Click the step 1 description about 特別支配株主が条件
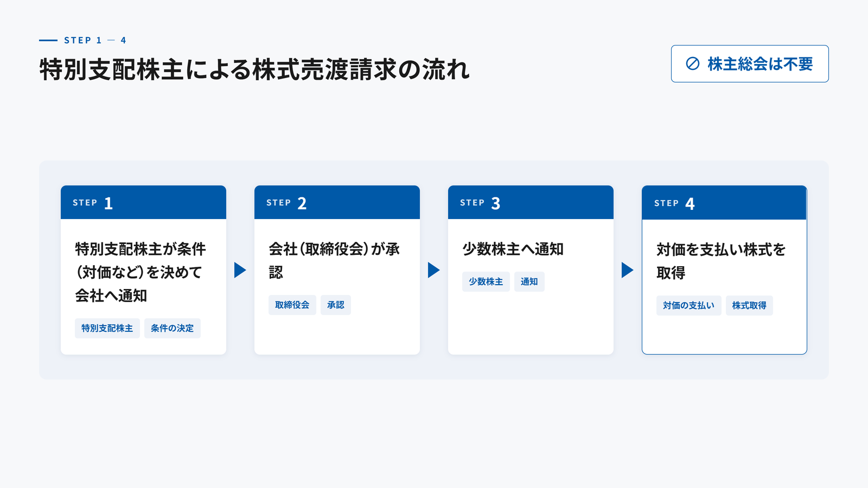 [x=141, y=272]
